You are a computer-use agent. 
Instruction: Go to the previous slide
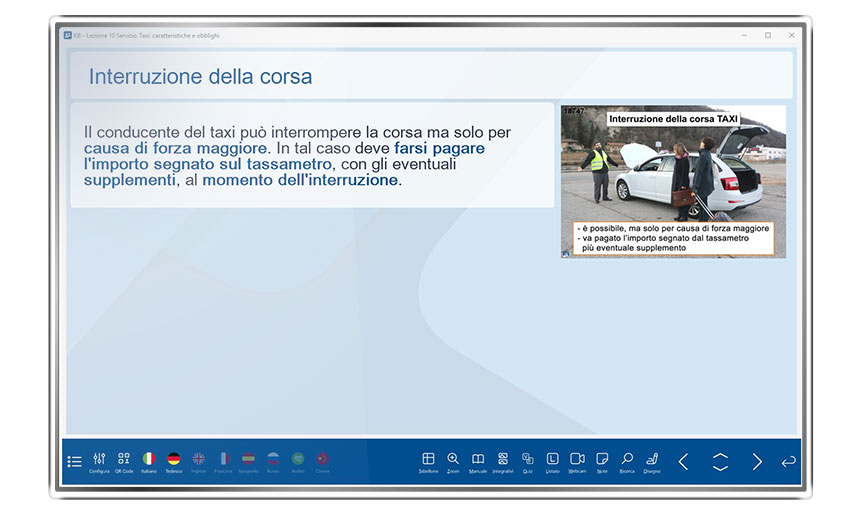(684, 462)
